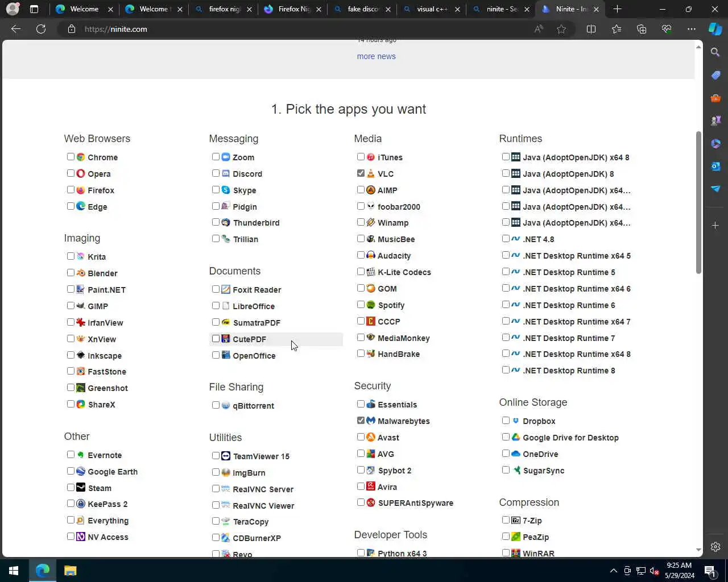Switch to the 'fake disco' tab

(362, 9)
